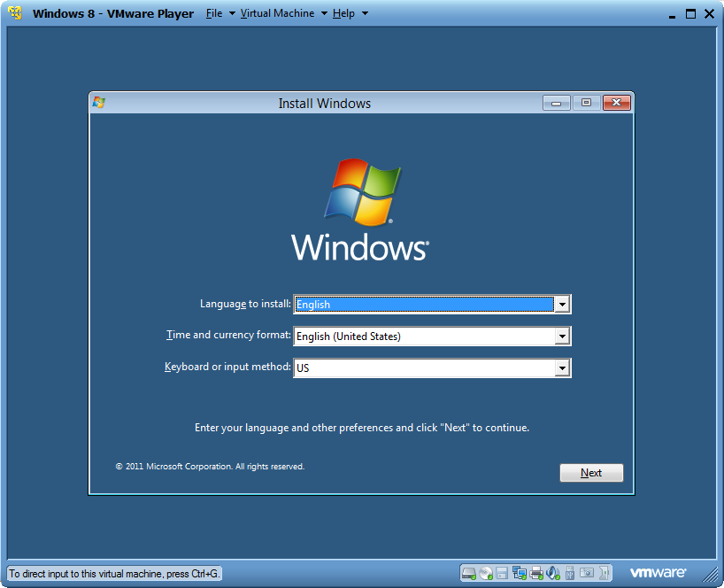Click the Next button
Screen dimensions: 724x588
(x=591, y=473)
